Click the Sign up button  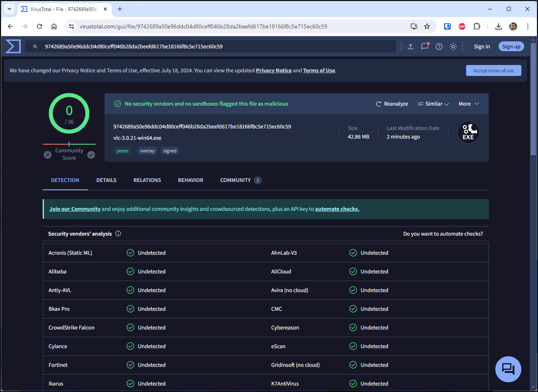pyautogui.click(x=511, y=47)
